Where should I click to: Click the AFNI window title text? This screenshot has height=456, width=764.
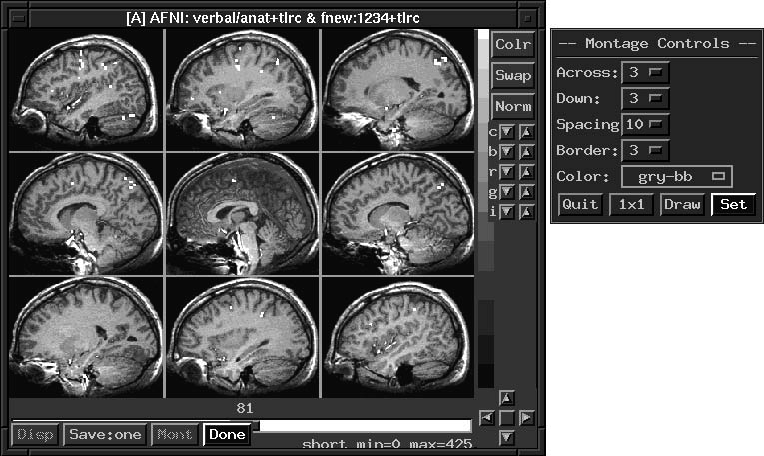(273, 19)
